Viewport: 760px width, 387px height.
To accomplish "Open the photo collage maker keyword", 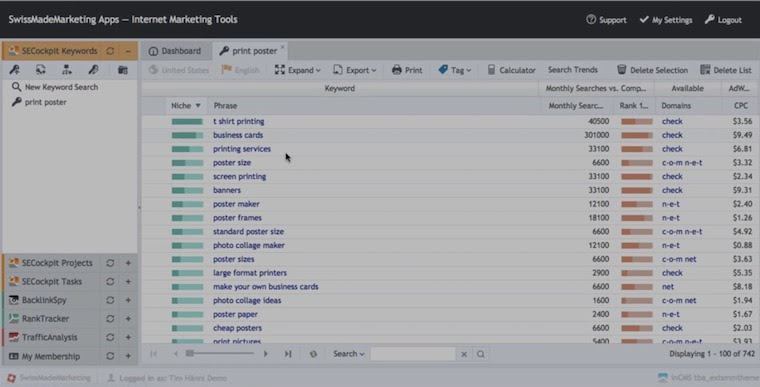I will (249, 245).
